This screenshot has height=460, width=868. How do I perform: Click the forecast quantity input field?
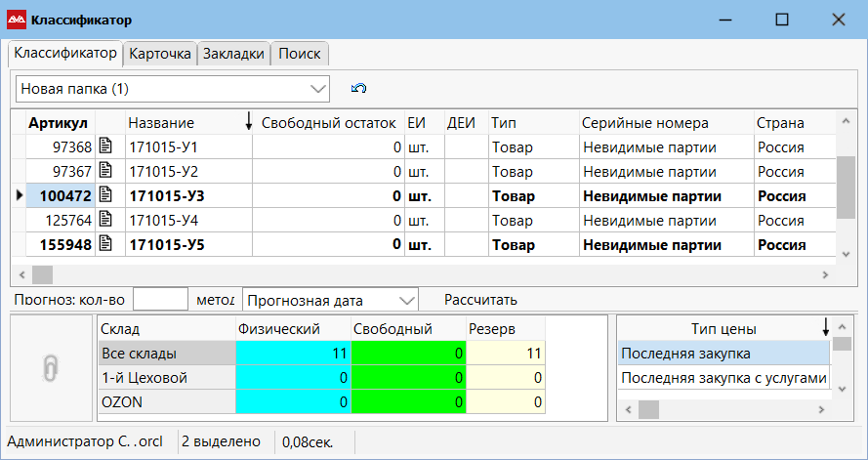pos(160,300)
